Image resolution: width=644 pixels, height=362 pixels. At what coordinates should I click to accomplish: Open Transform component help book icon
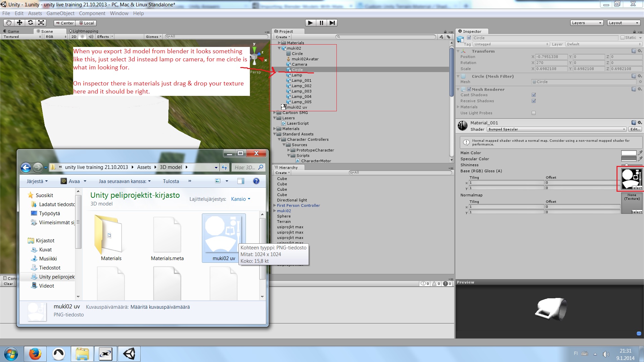tap(634, 51)
